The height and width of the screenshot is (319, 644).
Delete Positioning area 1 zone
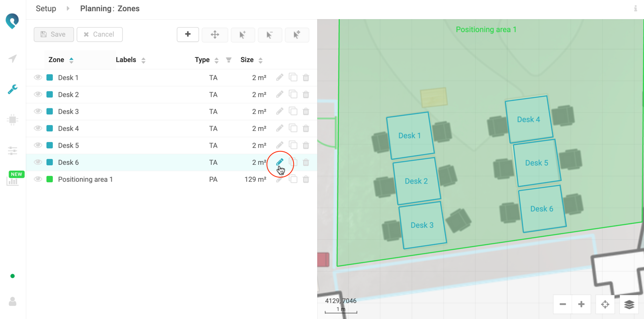click(x=306, y=179)
